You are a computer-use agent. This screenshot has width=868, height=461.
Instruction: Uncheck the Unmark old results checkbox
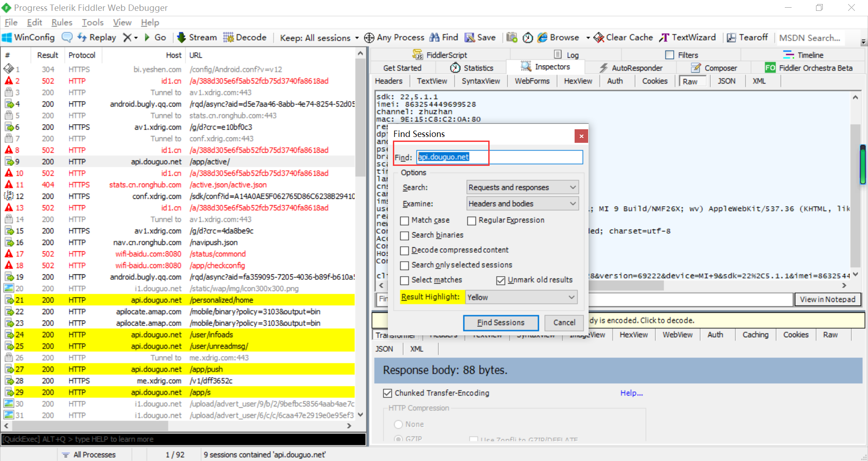[500, 280]
